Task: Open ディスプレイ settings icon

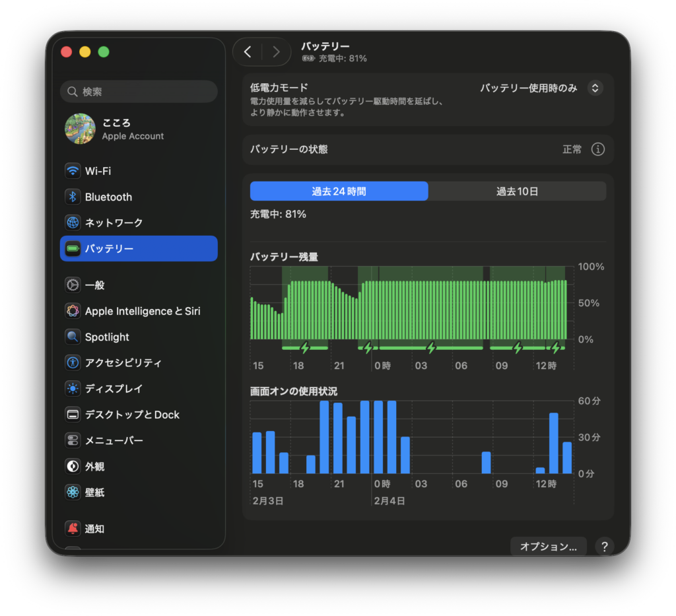Action: coord(73,388)
